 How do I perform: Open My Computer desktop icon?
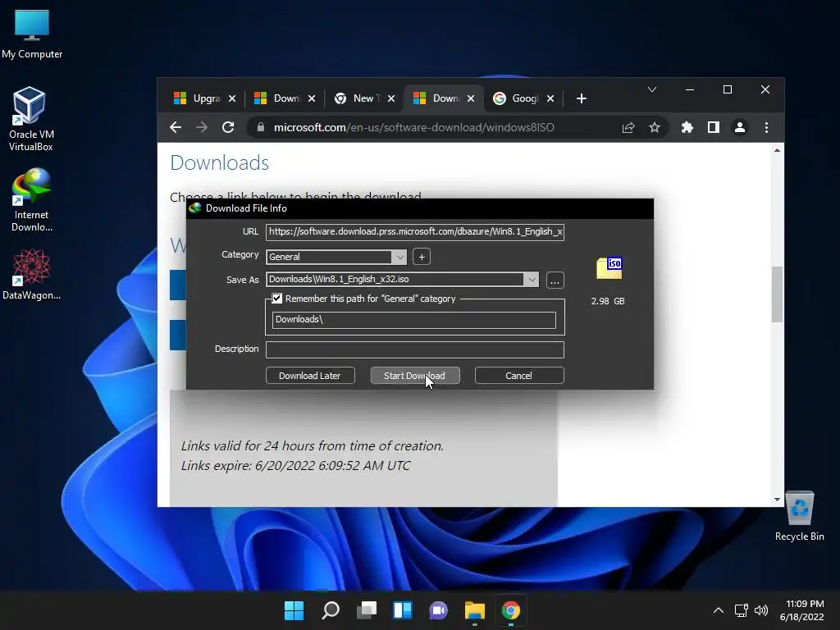click(32, 34)
